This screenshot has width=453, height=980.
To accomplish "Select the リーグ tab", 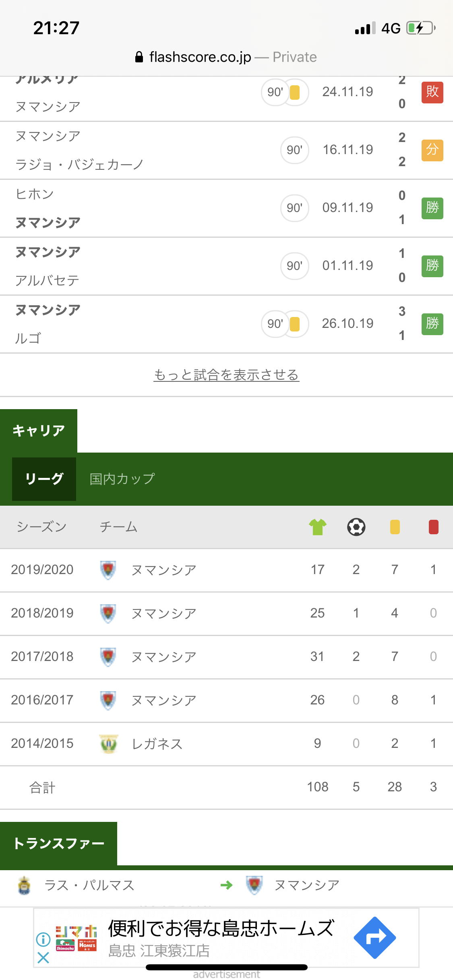I will click(44, 479).
